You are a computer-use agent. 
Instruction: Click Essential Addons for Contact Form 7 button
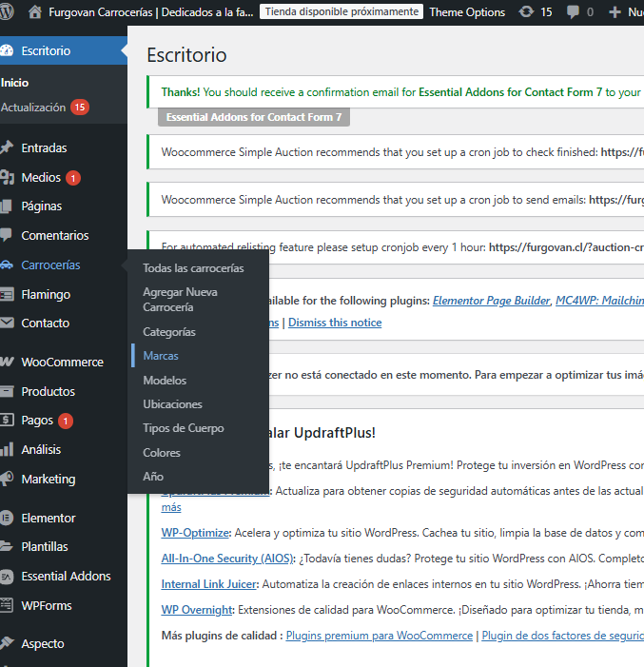(254, 117)
